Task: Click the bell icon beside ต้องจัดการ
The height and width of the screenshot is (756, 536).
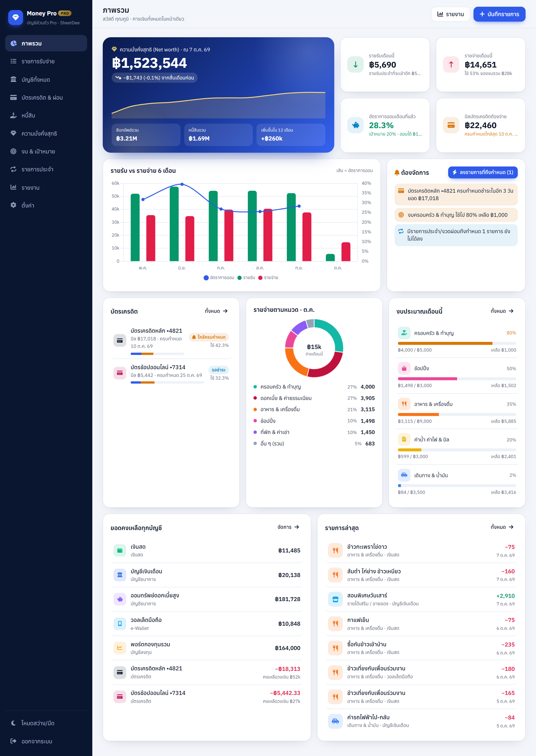Action: pyautogui.click(x=397, y=172)
